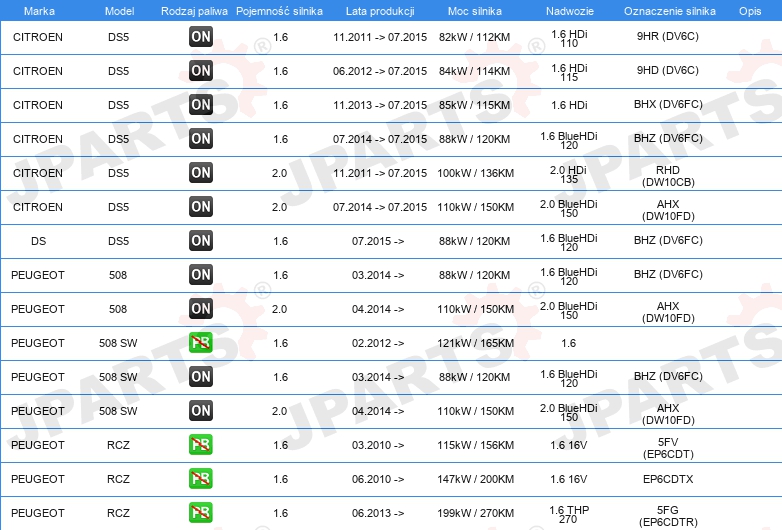Viewport: 782px width, 530px height.
Task: Select the PB petrol icon in the 5FV (EP6CDT) row
Action: (x=201, y=444)
